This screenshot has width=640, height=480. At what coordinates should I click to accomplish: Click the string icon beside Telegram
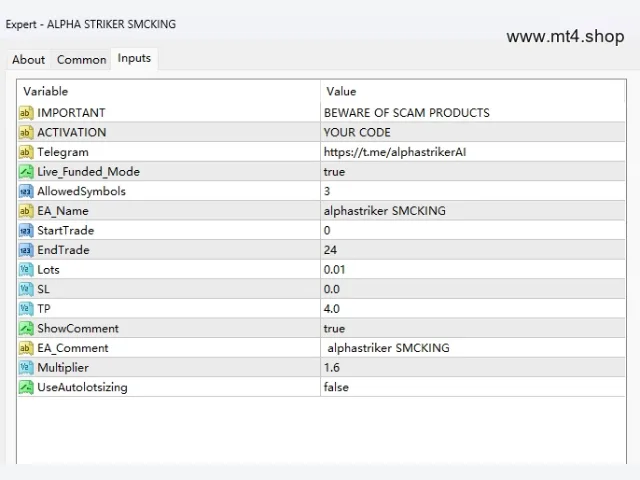(x=26, y=152)
